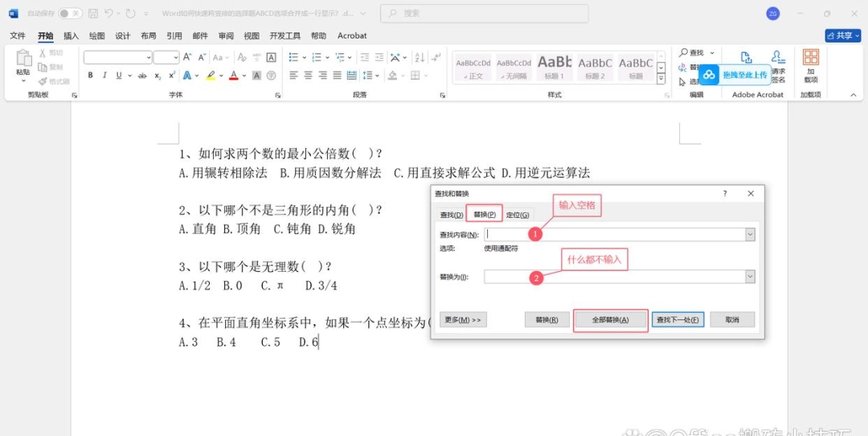The image size is (868, 436).
Task: Click the Underline U icon
Action: 118,76
